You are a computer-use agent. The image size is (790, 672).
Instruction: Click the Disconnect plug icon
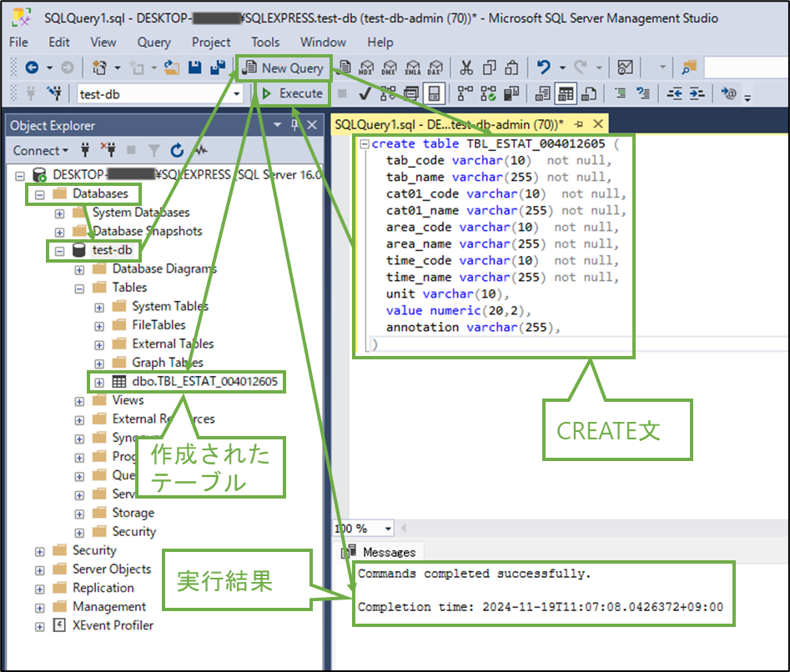[x=108, y=150]
